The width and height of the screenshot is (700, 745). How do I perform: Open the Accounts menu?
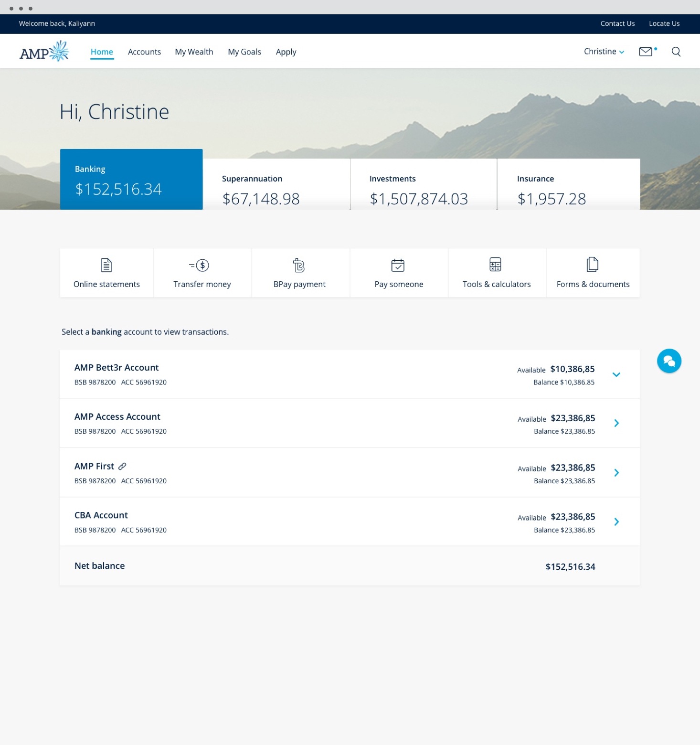pyautogui.click(x=144, y=52)
